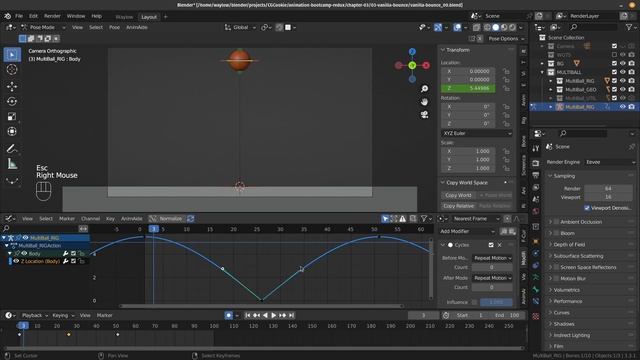Open the Key menu in graph editor
This screenshot has width=640, height=360.
click(x=110, y=219)
